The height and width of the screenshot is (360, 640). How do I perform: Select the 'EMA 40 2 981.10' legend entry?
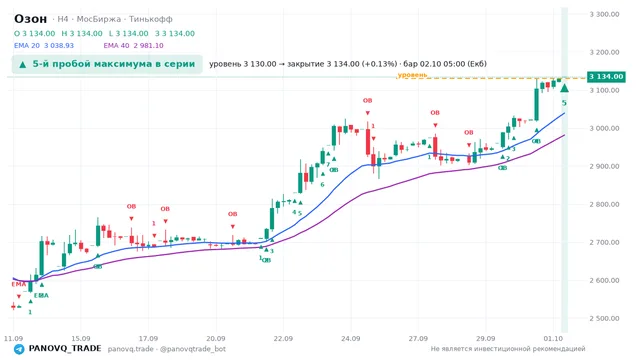pyautogui.click(x=133, y=45)
